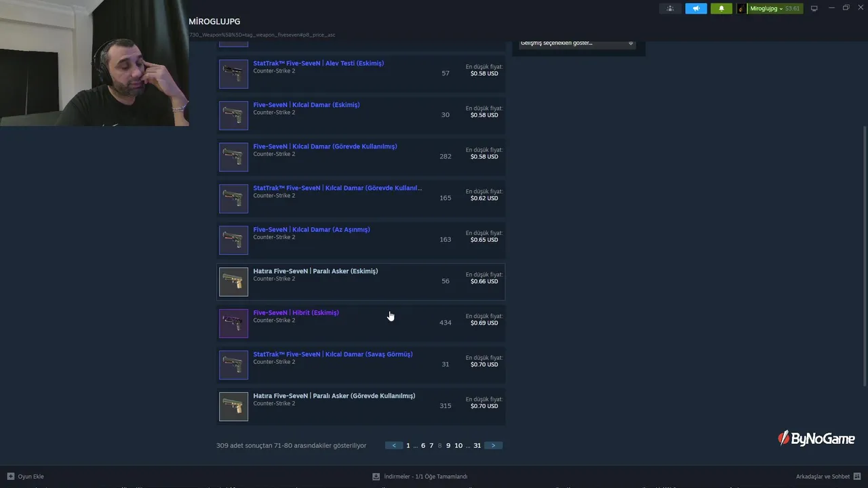Click the purple Hibrit (Eskimiş) thumbnail

point(233,323)
